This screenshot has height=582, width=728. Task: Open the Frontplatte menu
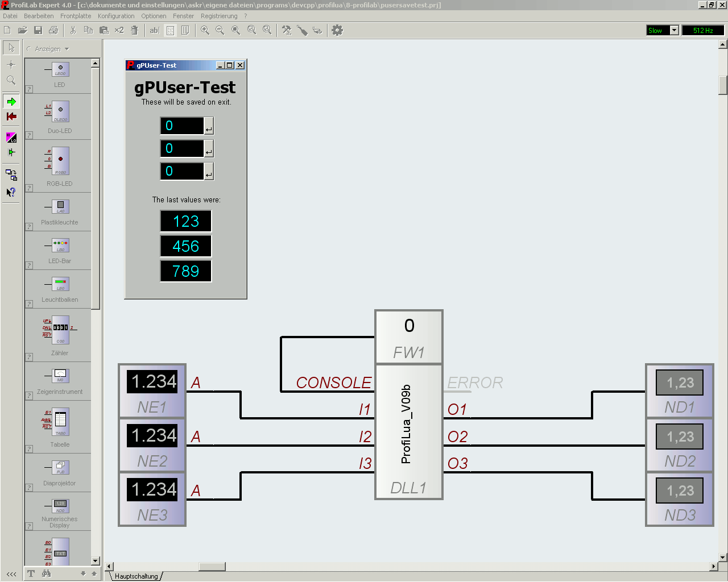76,16
